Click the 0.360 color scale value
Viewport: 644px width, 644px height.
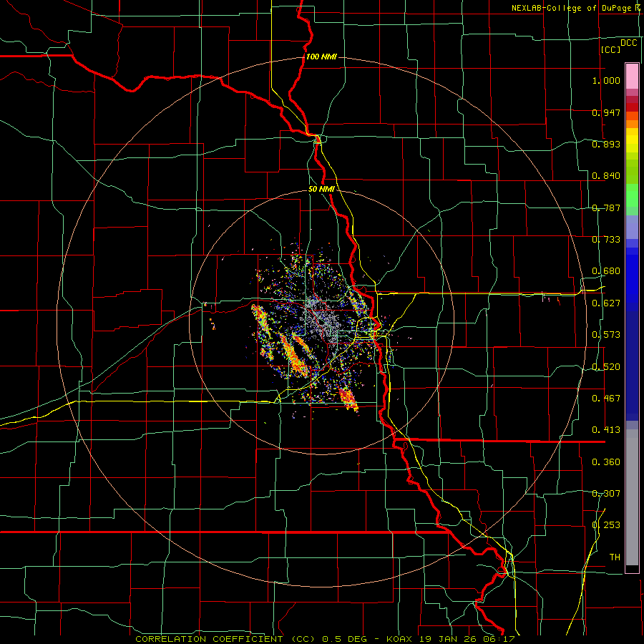[x=606, y=462]
